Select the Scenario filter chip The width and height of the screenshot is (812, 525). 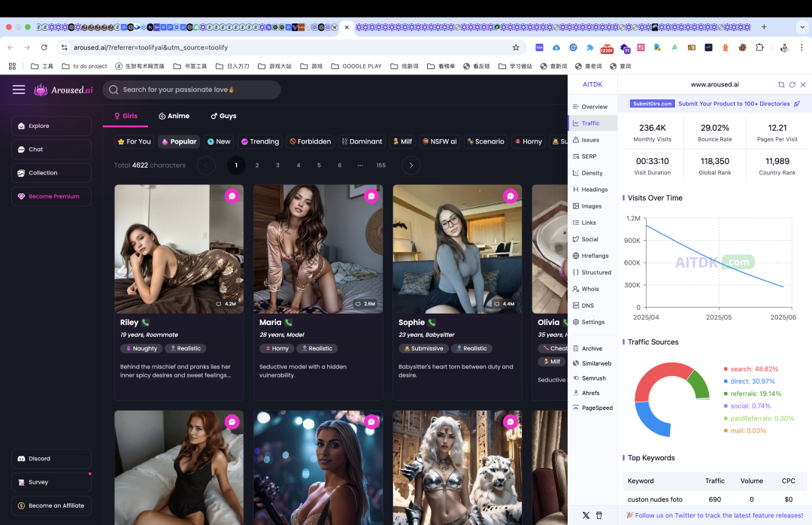pos(485,141)
